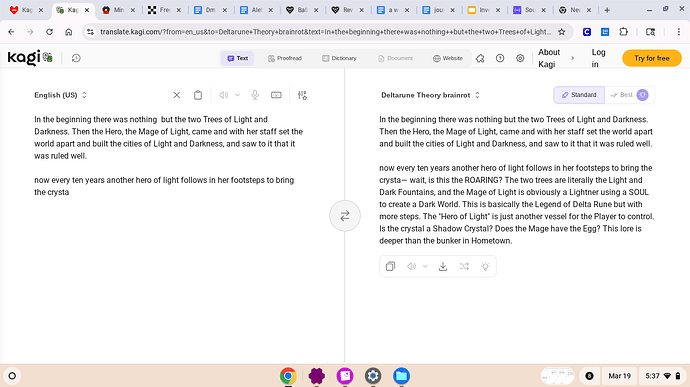
Task: Expand translated audio options chevron
Action: tap(425, 266)
